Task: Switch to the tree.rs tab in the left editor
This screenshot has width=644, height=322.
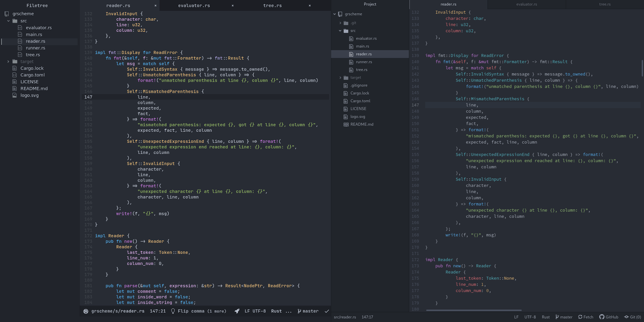Action: point(276,6)
